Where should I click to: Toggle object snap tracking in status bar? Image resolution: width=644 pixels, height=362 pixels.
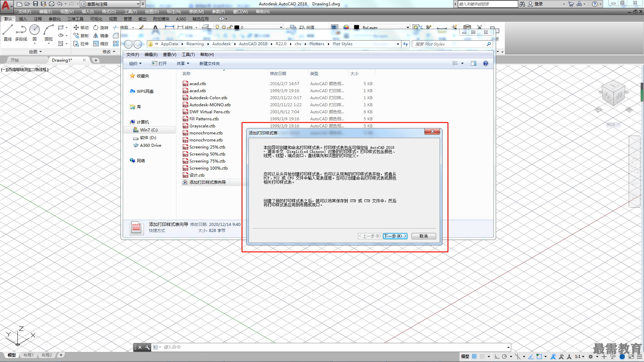point(531,357)
